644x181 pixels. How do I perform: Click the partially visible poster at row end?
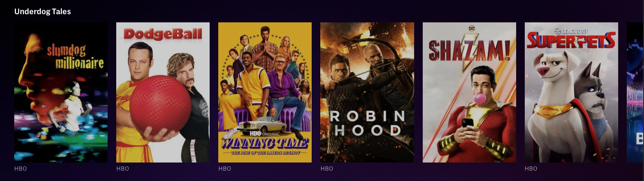click(635, 92)
